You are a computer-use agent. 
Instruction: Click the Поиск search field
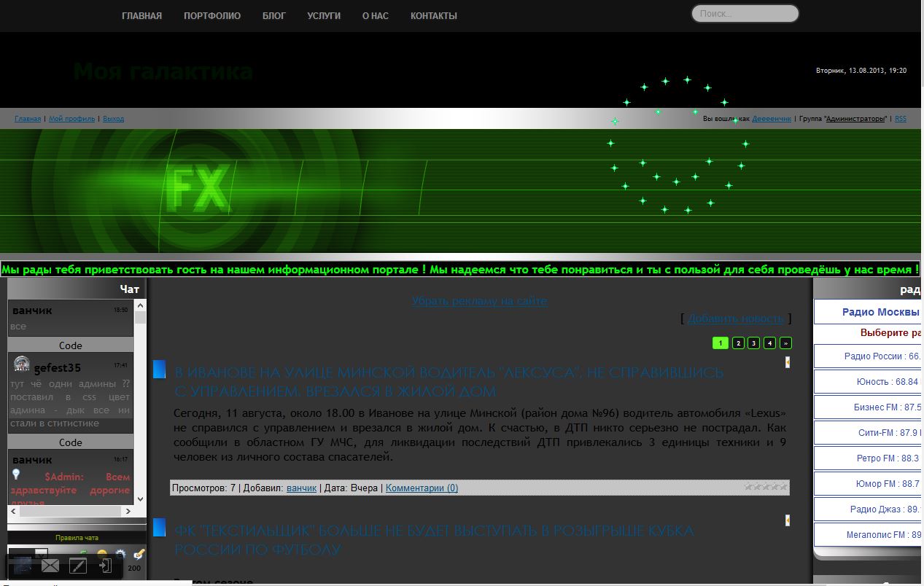tap(745, 14)
